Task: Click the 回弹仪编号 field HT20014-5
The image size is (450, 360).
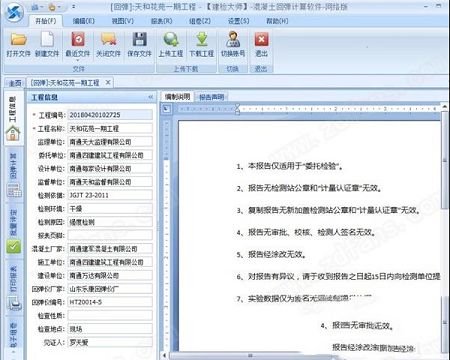Action: [110, 302]
